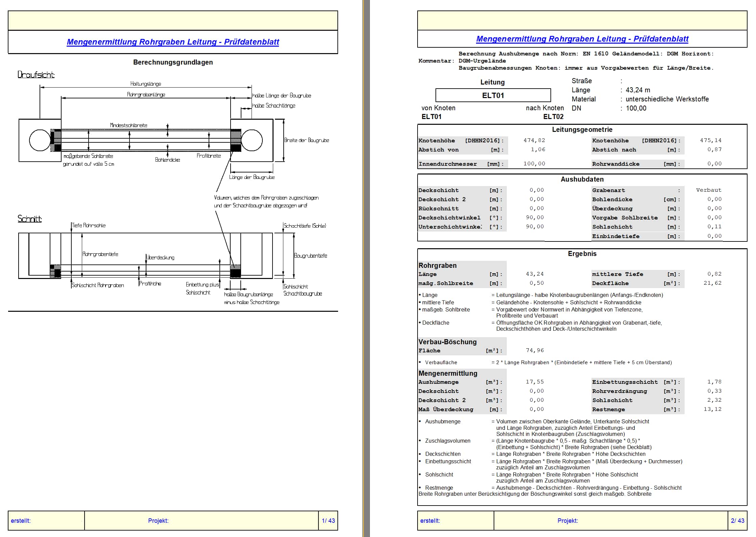Click the erstellt: footer field on page 1
This screenshot has height=537, width=756.
(46, 520)
